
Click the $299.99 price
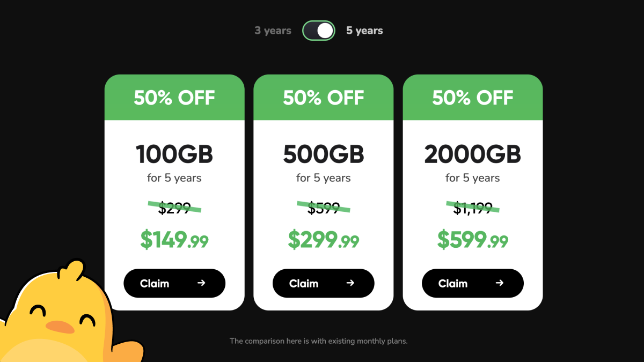(x=324, y=240)
